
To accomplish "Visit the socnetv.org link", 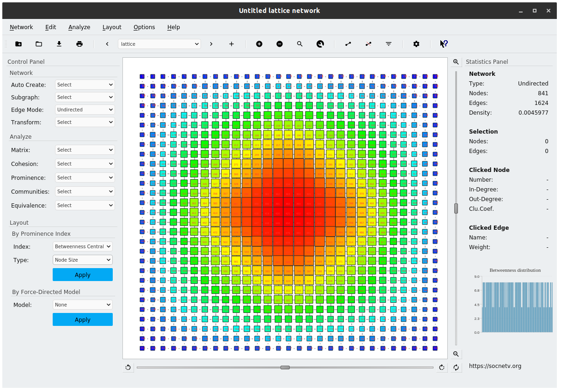I will 495,366.
